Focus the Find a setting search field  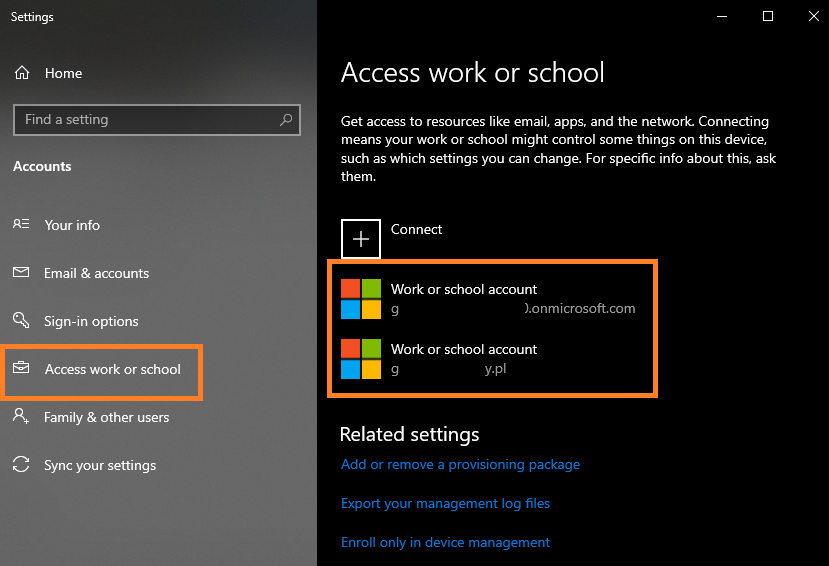click(x=157, y=120)
